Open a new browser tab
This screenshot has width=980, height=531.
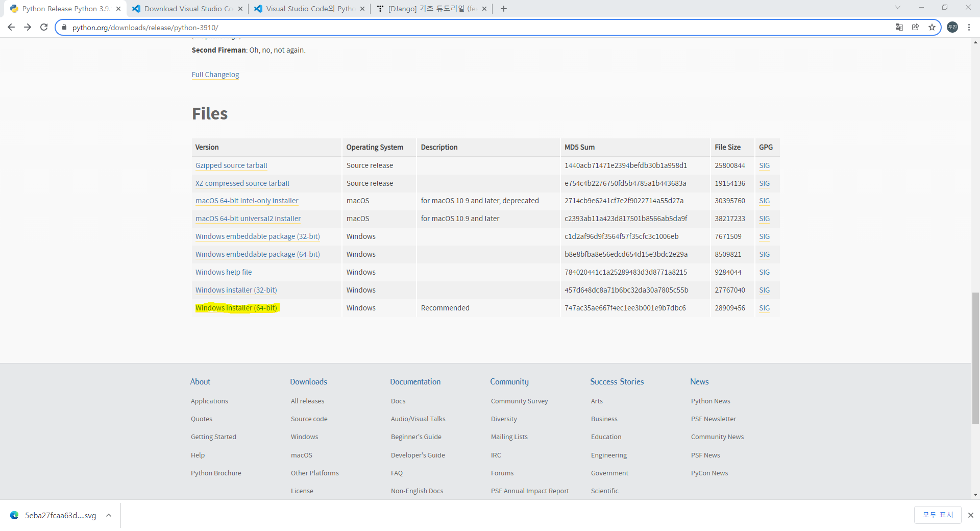504,9
